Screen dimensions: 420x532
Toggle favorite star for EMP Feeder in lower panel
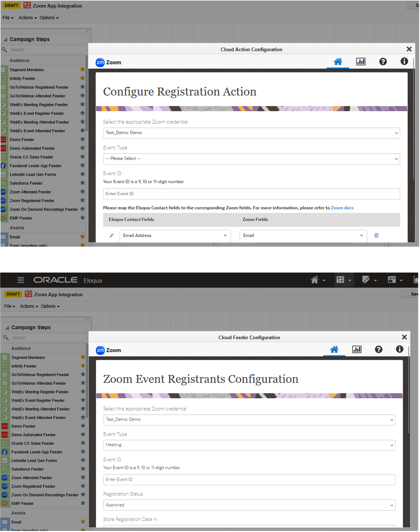(83, 503)
